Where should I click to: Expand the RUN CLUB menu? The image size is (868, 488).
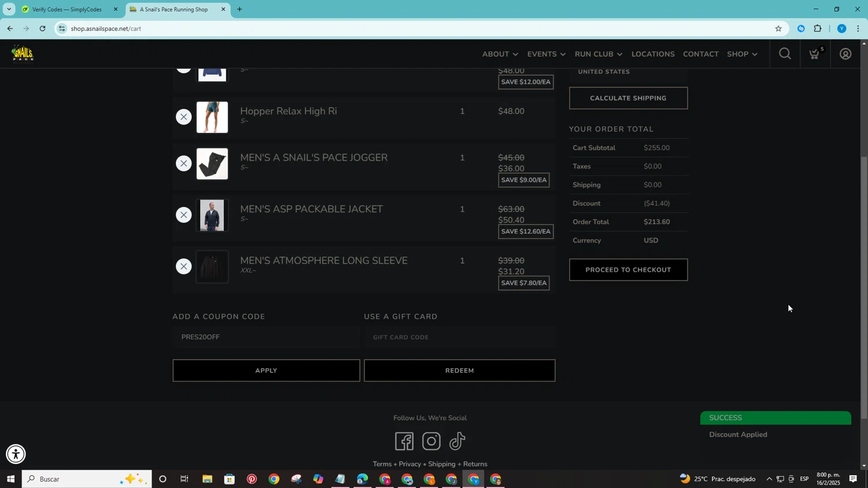point(598,54)
